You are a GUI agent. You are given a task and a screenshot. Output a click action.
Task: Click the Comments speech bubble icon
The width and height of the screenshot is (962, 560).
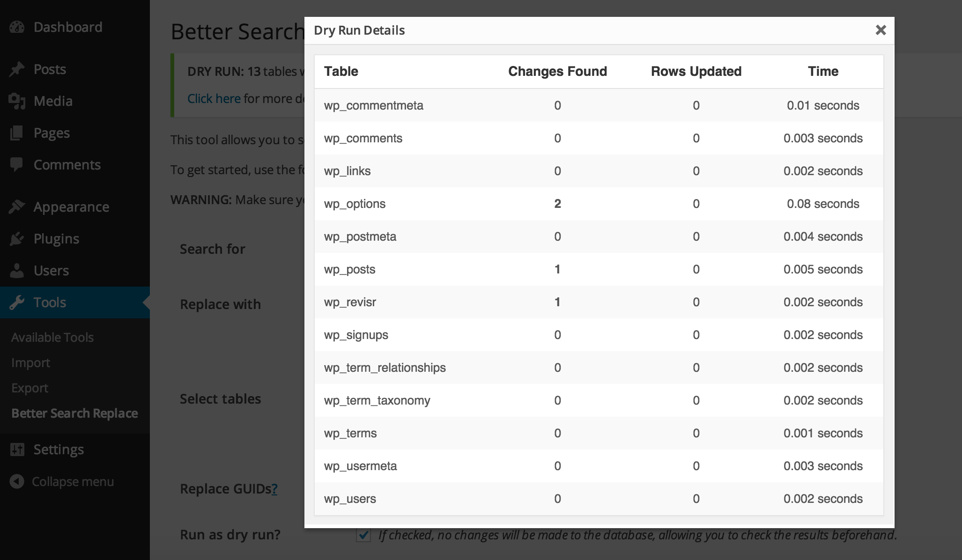(x=17, y=165)
